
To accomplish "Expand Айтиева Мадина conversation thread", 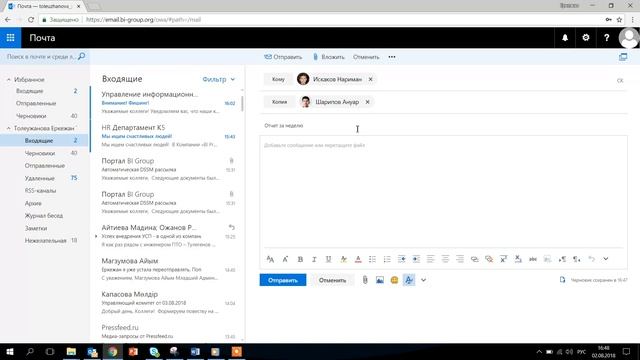I will (x=96, y=236).
